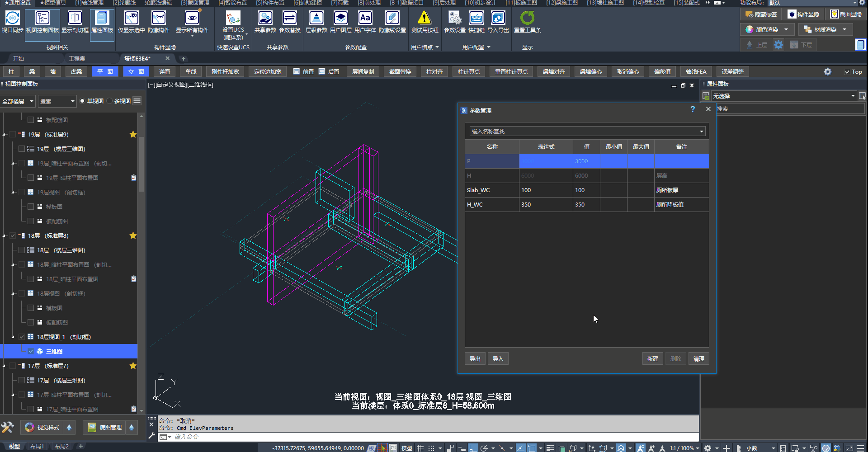Image resolution: width=868 pixels, height=452 pixels.
Task: Enable the 多视图 radio button
Action: [x=110, y=101]
